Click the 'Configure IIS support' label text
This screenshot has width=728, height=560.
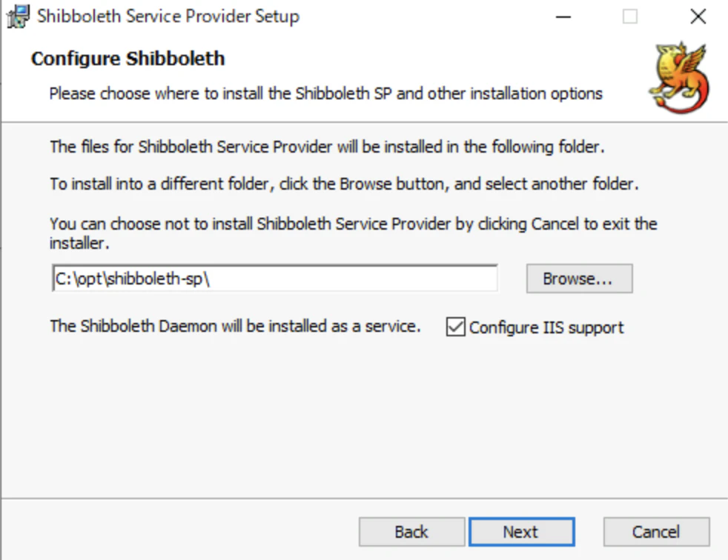tap(546, 327)
